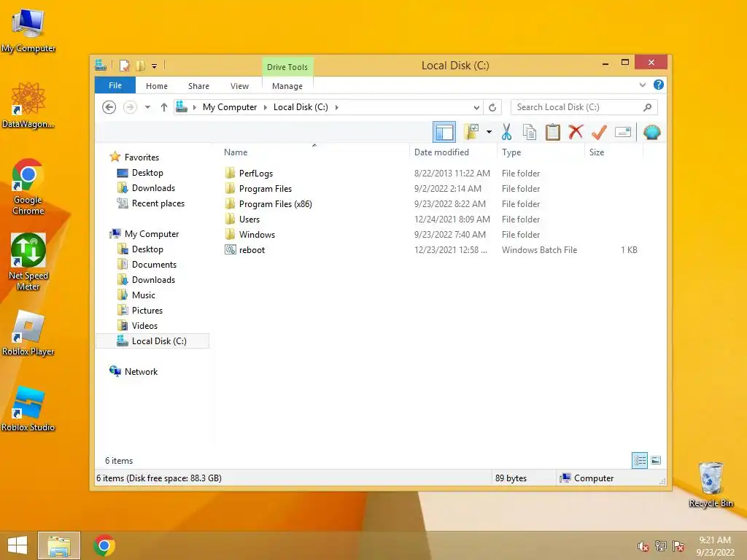Screen dimensions: 747x560
Task: Click the New Folder quick access icon
Action: (141, 66)
